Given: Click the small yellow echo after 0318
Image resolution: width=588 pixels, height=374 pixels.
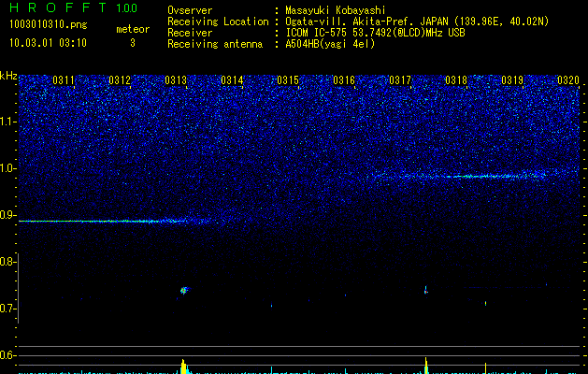Looking at the screenshot, I should [x=485, y=303].
